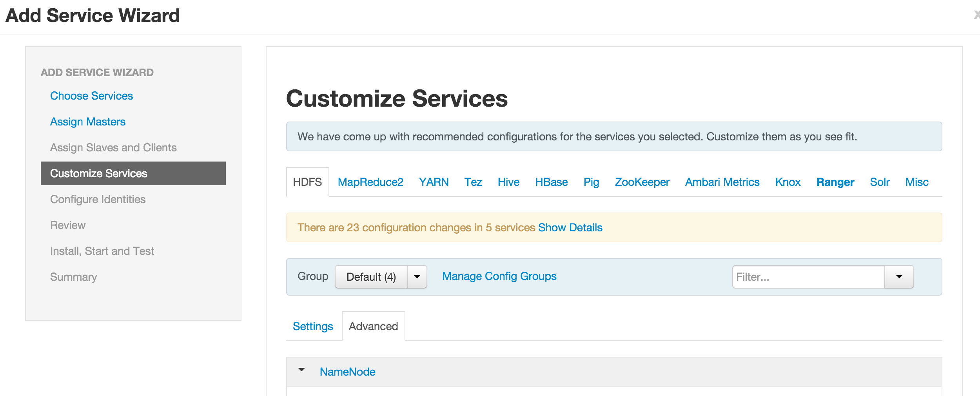The width and height of the screenshot is (980, 396).
Task: Click the Default (4) group button
Action: 371,277
